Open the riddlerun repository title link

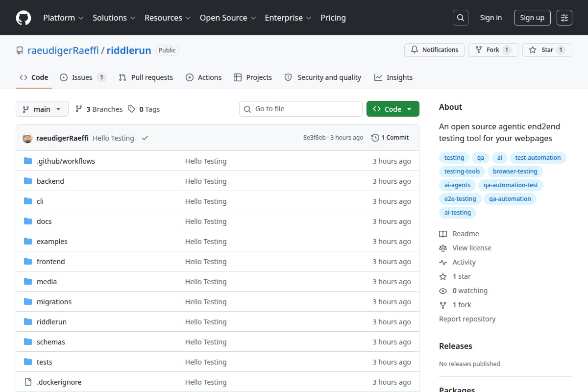click(129, 50)
